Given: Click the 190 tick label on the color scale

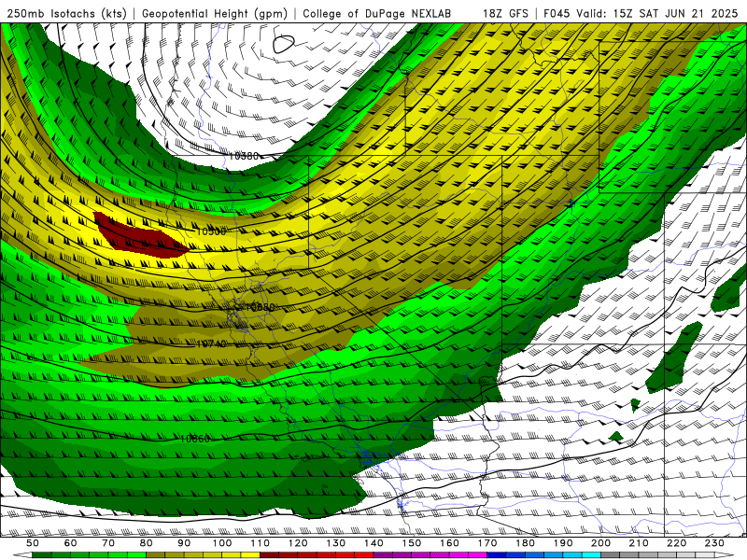Looking at the screenshot, I should [563, 543].
